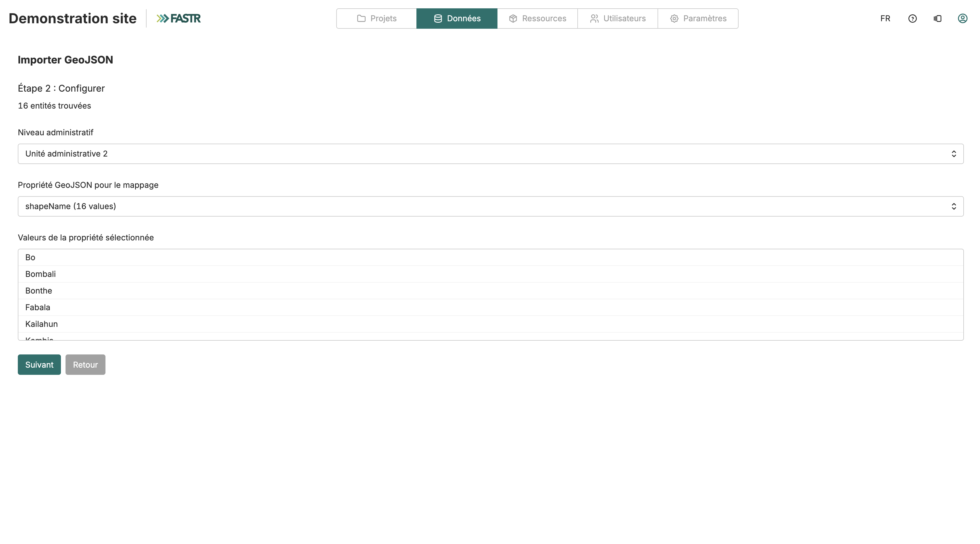The width and height of the screenshot is (980, 544).
Task: Switch to the Paramètres tab
Action: (x=698, y=19)
